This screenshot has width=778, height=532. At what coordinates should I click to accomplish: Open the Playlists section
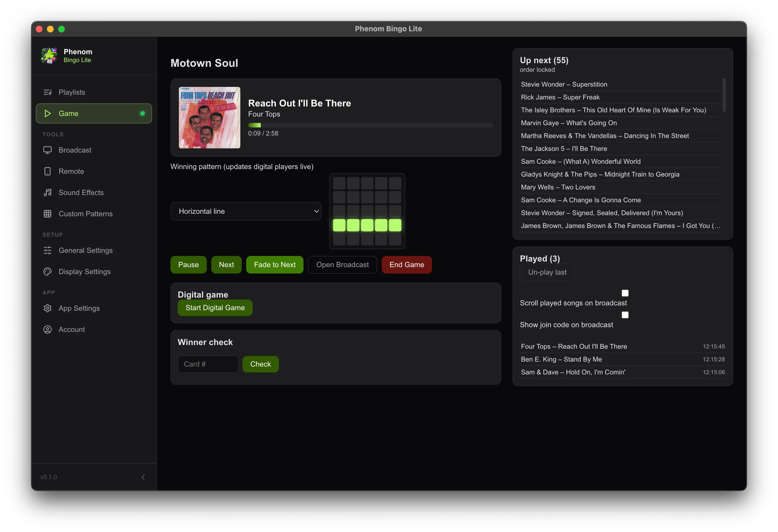(x=94, y=92)
